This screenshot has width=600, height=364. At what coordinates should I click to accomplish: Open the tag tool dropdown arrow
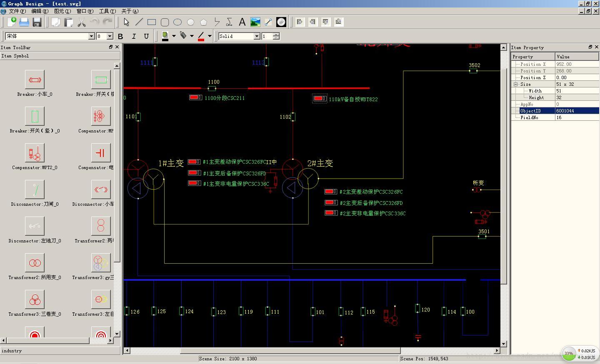192,36
